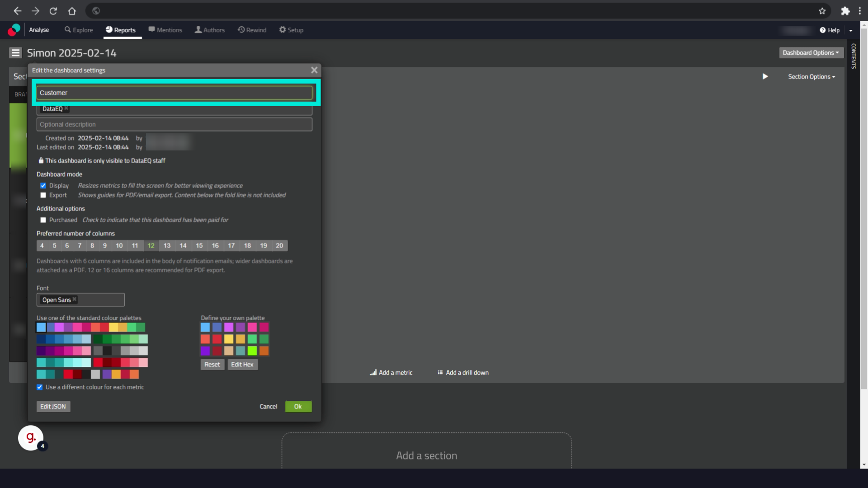Image resolution: width=868 pixels, height=488 pixels.
Task: Click the browser extensions puzzle icon
Action: click(x=845, y=11)
